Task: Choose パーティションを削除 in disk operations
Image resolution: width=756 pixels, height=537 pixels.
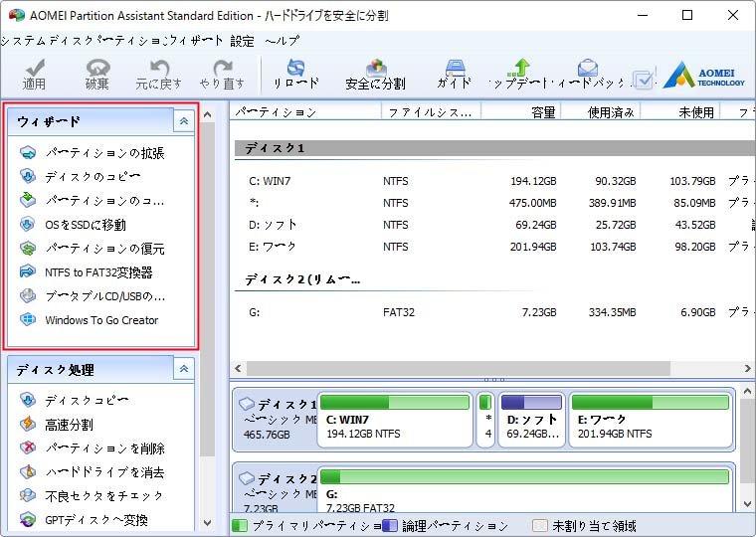Action: click(92, 448)
